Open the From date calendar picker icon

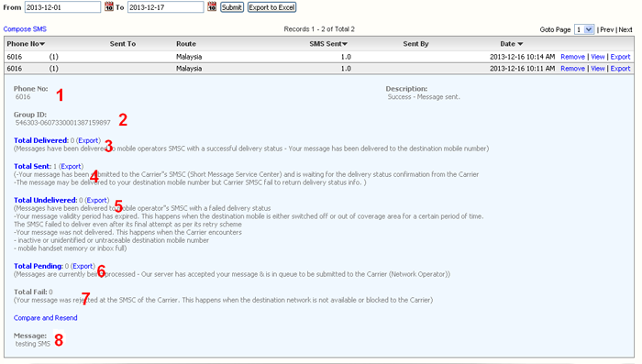pos(109,6)
